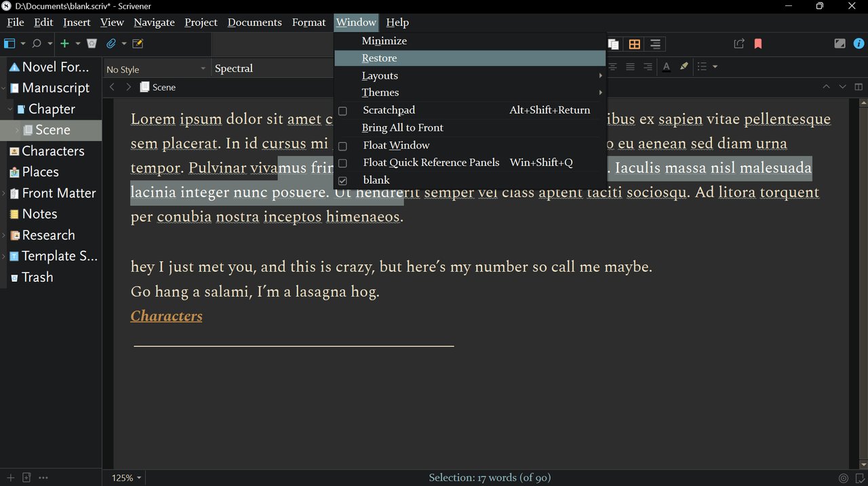This screenshot has height=486, width=868.
Task: Click add folder icon in binder footer
Action: (27, 478)
